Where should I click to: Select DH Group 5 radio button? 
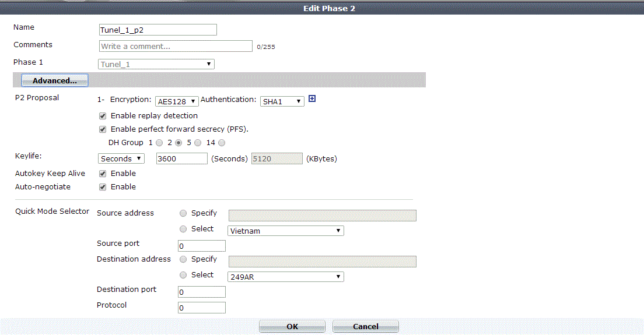point(198,143)
